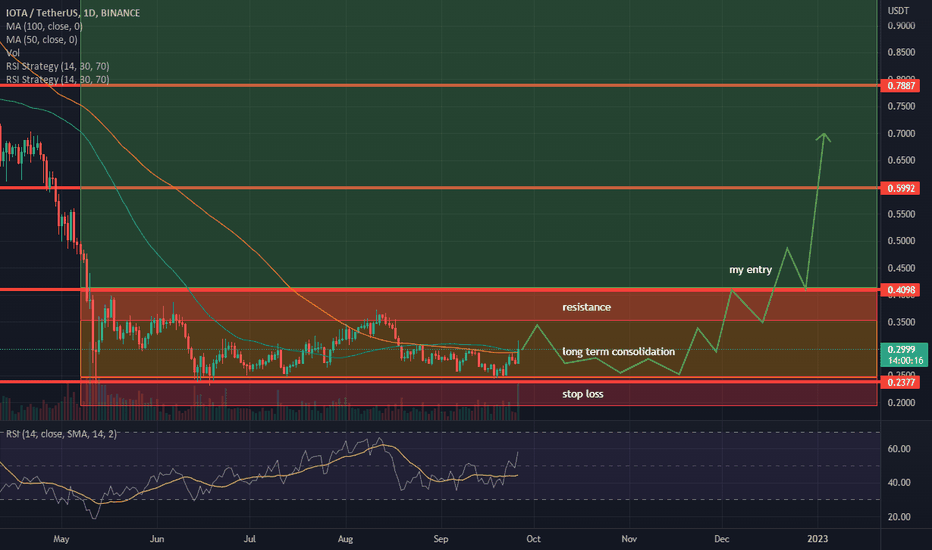Click the second RSI Strategy (14, 30, 70) legend
This screenshot has height=550, width=932.
pyautogui.click(x=58, y=79)
